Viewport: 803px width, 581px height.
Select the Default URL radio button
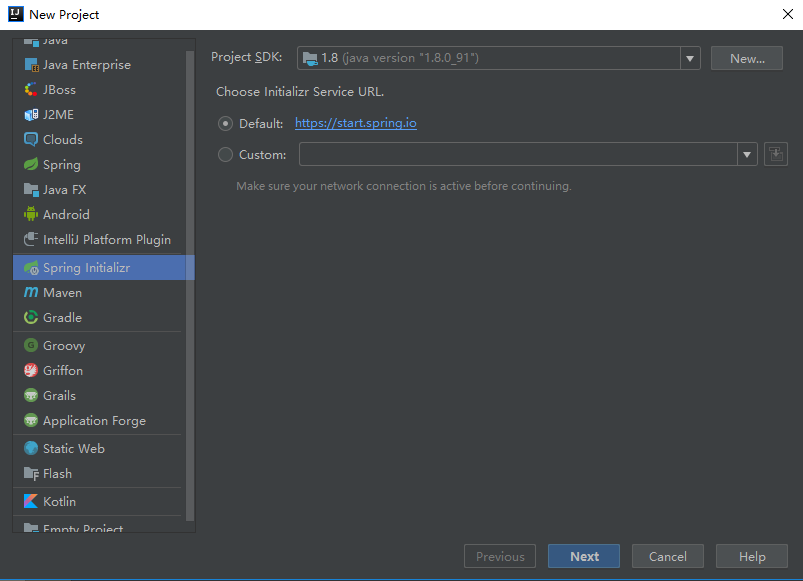(225, 123)
